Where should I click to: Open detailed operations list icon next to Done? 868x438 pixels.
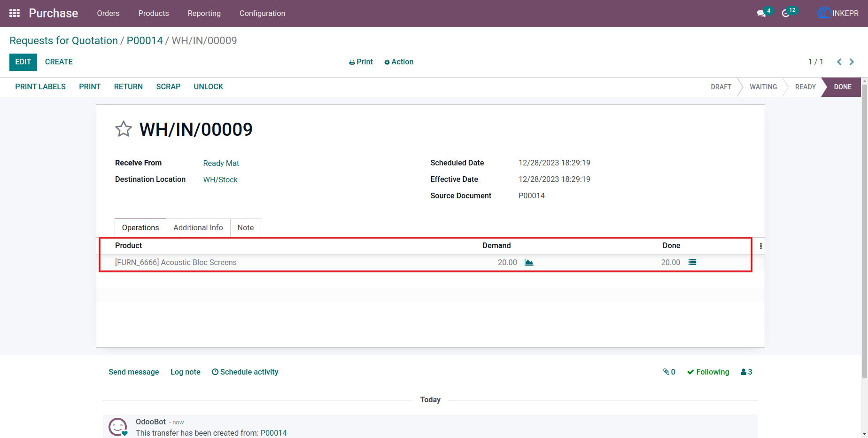pyautogui.click(x=692, y=262)
